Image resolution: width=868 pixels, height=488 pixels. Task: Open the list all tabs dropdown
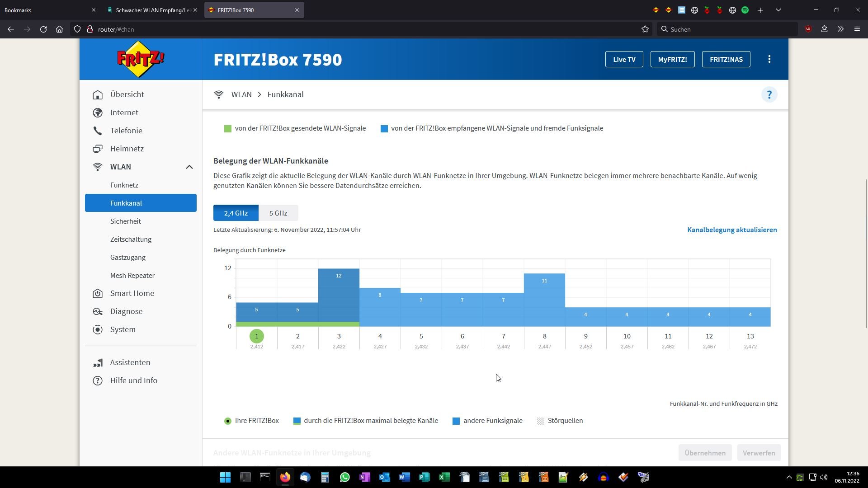(x=778, y=10)
